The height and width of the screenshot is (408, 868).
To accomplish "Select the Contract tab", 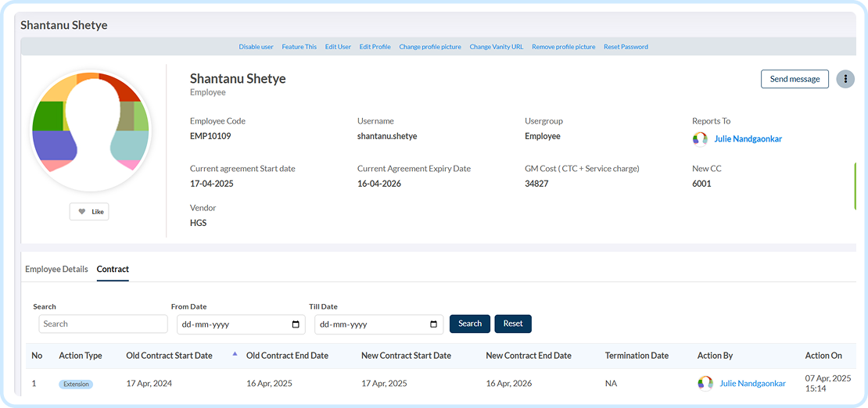I will click(113, 270).
